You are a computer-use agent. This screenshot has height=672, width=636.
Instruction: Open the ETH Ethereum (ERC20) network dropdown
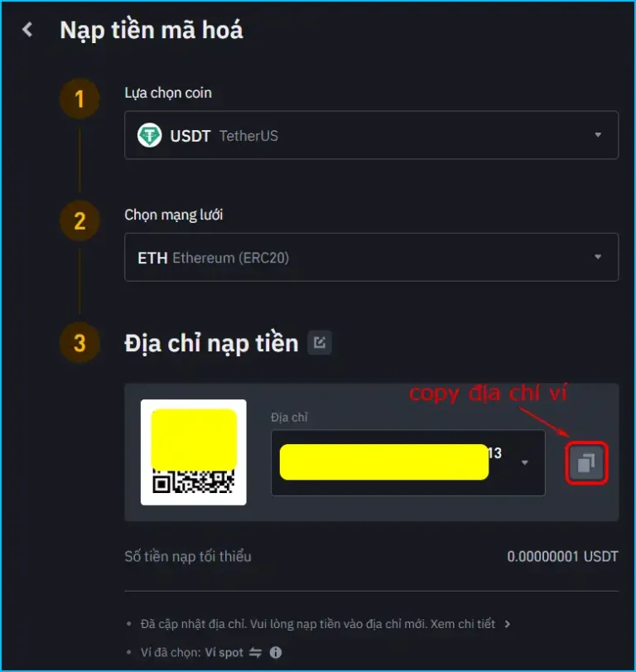click(x=371, y=257)
